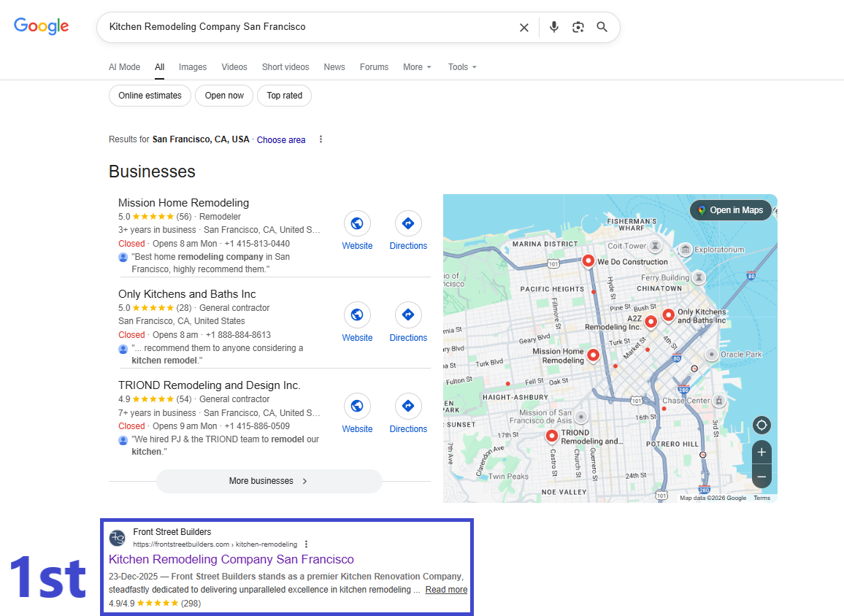
Task: Click phone number +1 888-884-8613
Action: (238, 335)
